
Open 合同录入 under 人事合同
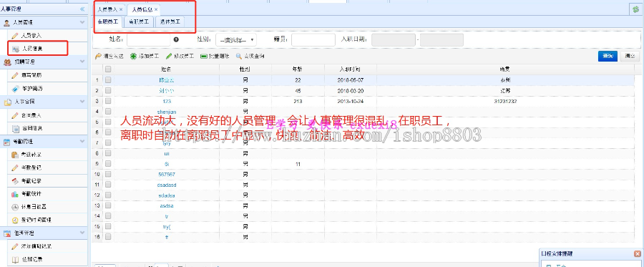pyautogui.click(x=31, y=115)
